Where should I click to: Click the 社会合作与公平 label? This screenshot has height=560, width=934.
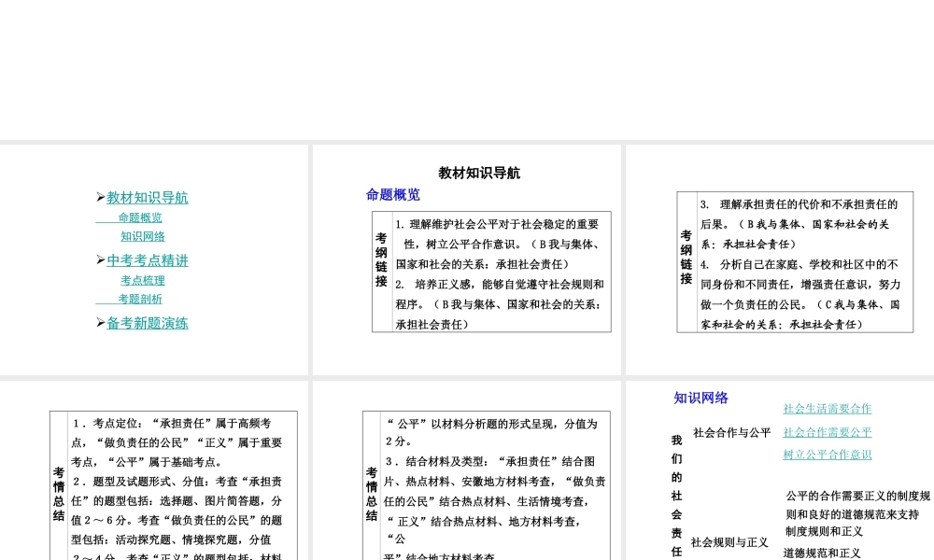pyautogui.click(x=732, y=433)
